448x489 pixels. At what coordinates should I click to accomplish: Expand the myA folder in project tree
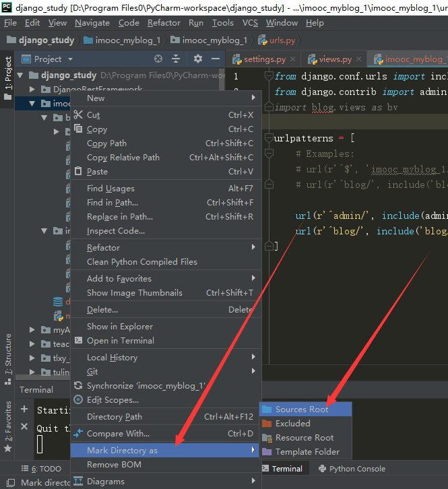[x=32, y=329]
